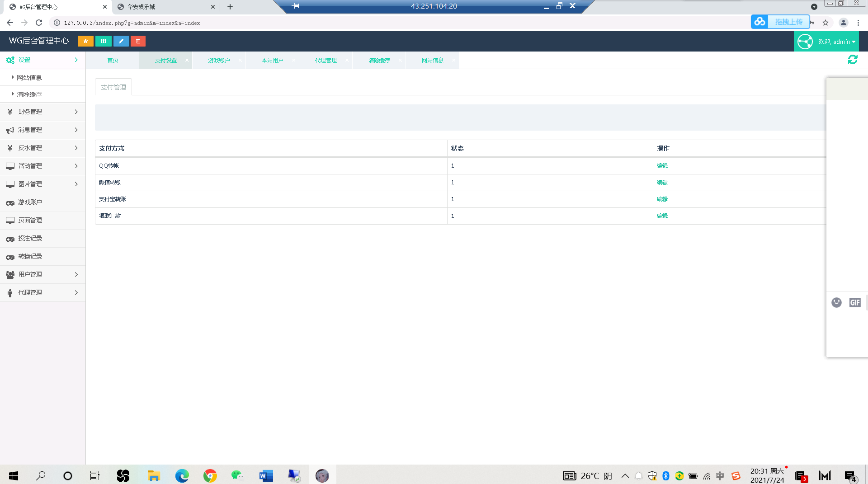Click the green refresh icon at right
The width and height of the screenshot is (868, 484).
click(x=853, y=60)
